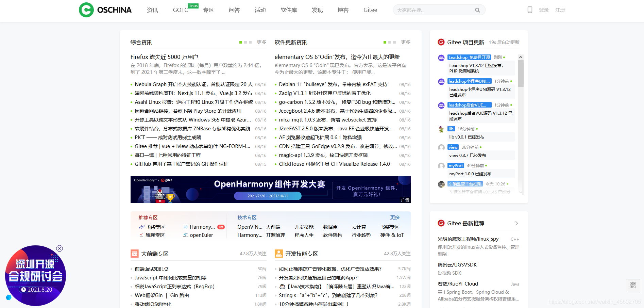The image size is (644, 308).
Task: Open the Gitee nav item
Action: tap(370, 10)
